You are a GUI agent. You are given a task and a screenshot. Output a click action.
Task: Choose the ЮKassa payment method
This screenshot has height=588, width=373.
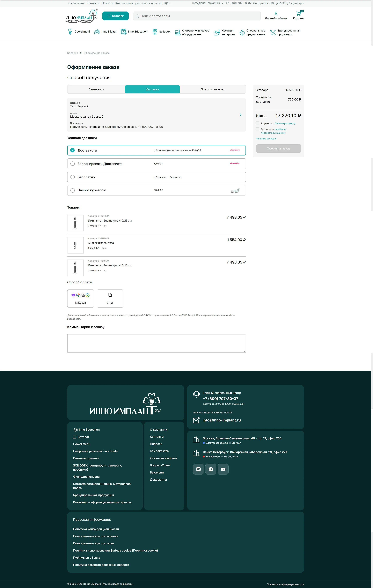(81, 298)
